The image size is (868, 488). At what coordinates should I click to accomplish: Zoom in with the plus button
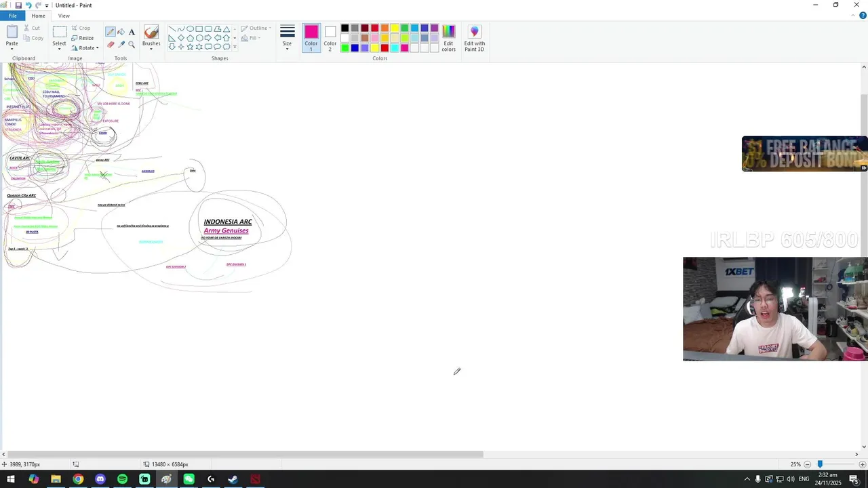862,464
